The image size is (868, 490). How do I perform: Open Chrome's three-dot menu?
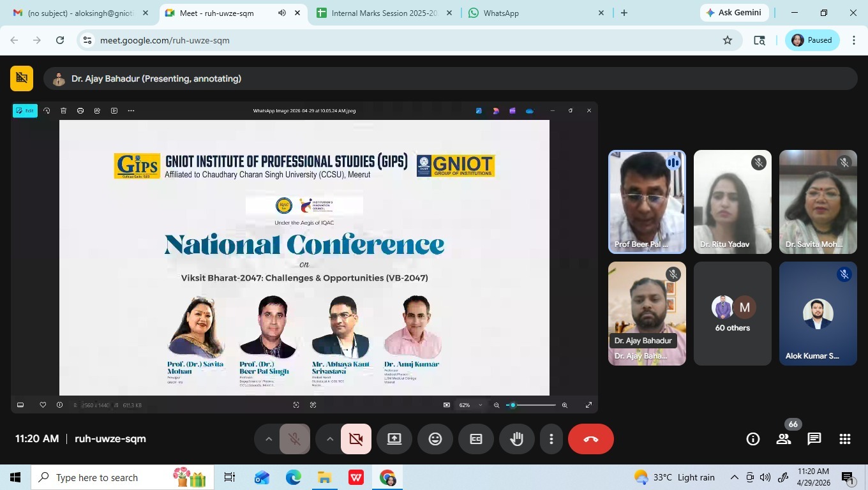pos(854,40)
